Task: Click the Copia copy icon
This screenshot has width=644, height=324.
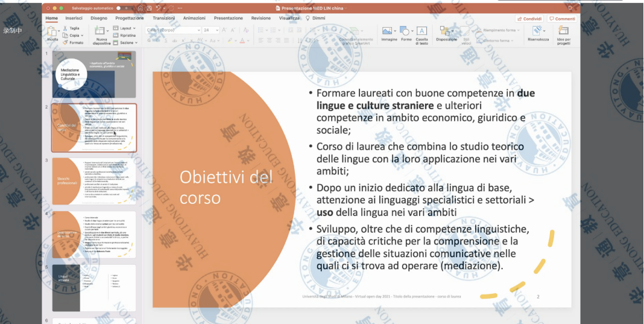Action: (x=65, y=36)
